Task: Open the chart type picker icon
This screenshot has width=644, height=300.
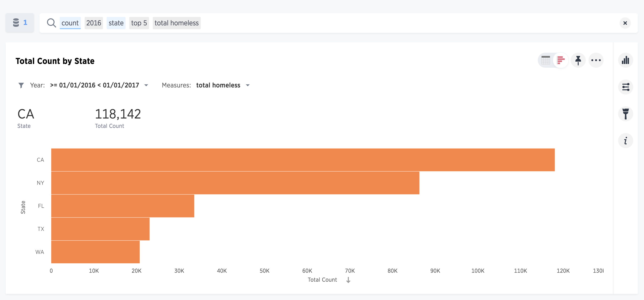Action: pyautogui.click(x=625, y=60)
